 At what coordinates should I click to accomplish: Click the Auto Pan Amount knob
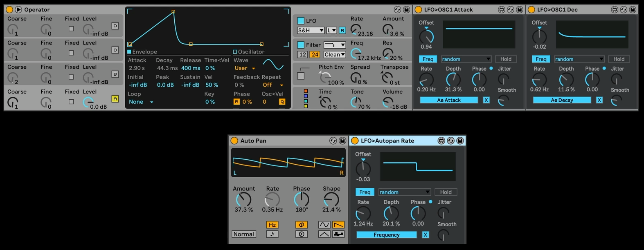pos(244,199)
